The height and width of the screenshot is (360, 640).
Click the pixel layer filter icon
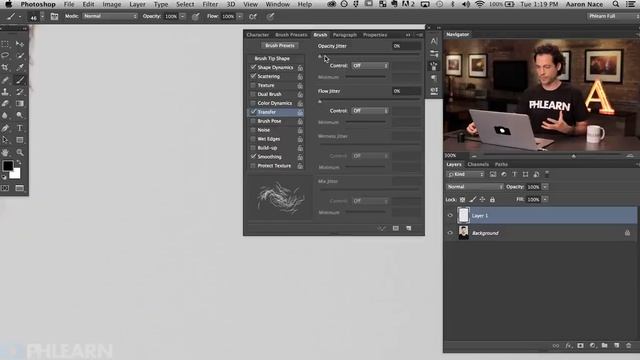tap(493, 174)
